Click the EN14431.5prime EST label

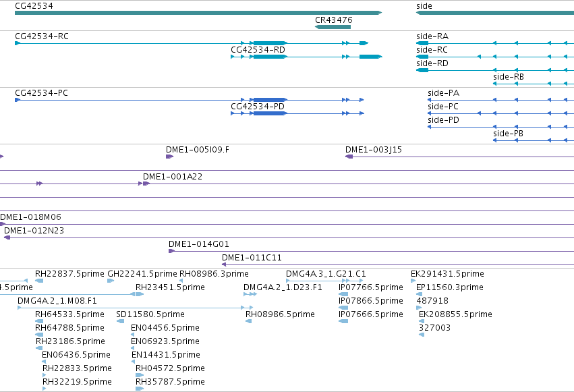pyautogui.click(x=166, y=355)
